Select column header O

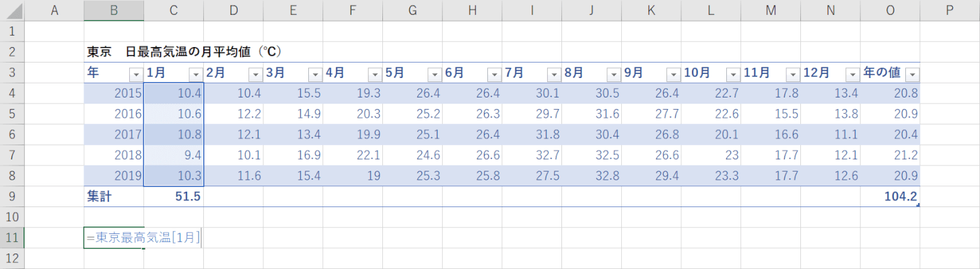[890, 10]
